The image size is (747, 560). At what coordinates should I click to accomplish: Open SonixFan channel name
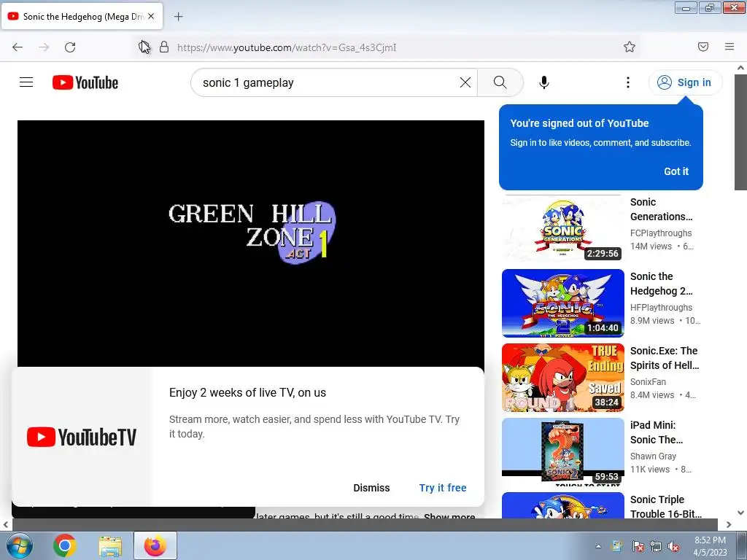(648, 381)
